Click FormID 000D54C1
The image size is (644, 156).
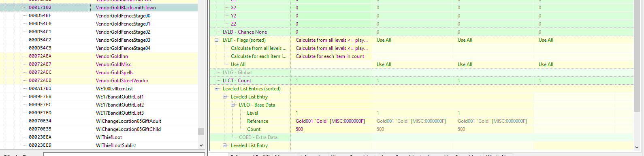(x=40, y=32)
